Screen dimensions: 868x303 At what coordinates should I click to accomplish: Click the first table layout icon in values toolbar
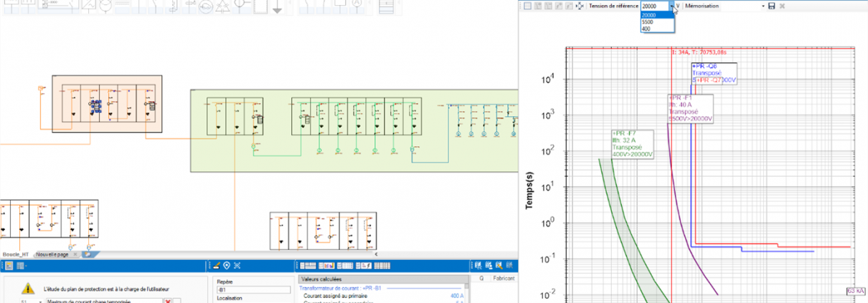(x=307, y=266)
